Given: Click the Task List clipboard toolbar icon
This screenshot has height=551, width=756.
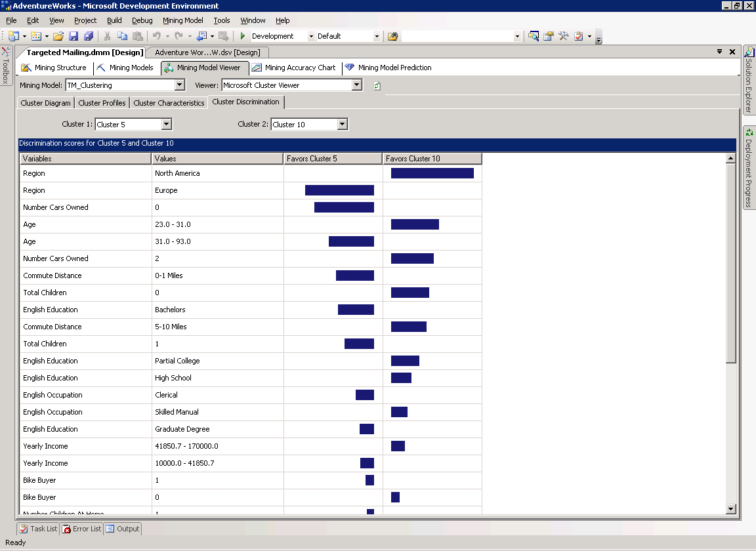Looking at the screenshot, I should (x=579, y=36).
